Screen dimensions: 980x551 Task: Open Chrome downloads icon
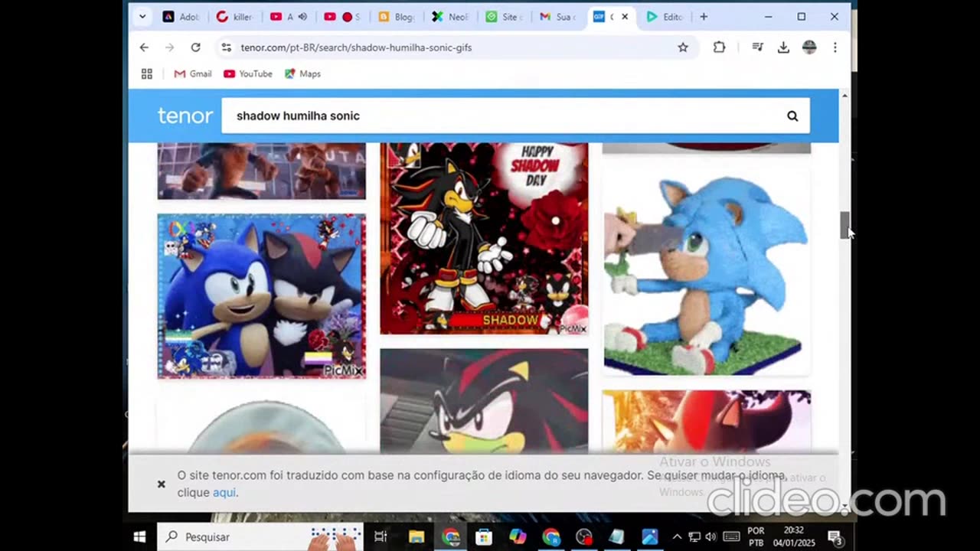click(783, 47)
